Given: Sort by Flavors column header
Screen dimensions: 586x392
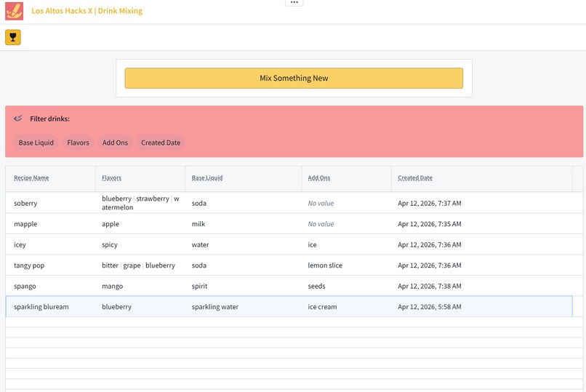Looking at the screenshot, I should [112, 178].
